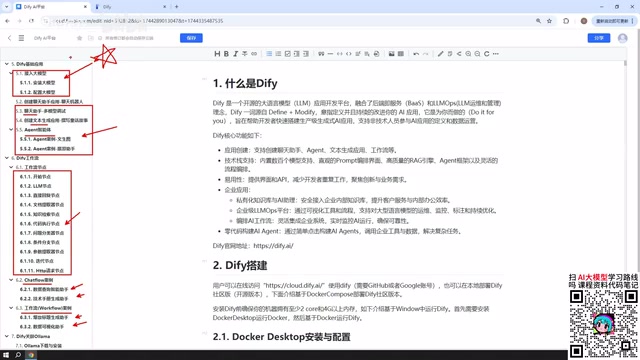Image resolution: width=640 pixels, height=360 pixels.
Task: Select the Dify AI平台 browser tab
Action: [51, 7]
